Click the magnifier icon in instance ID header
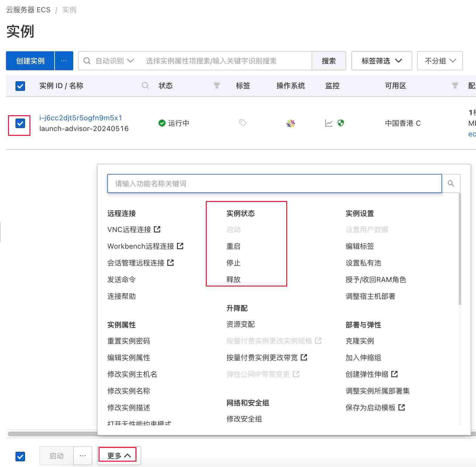476x467 pixels. pos(145,86)
